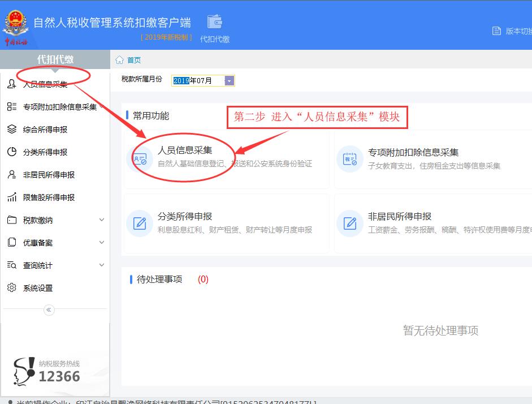Screen dimensions: 532x404
Task: Select 综合所得申报 in the sidebar
Action: (45, 130)
